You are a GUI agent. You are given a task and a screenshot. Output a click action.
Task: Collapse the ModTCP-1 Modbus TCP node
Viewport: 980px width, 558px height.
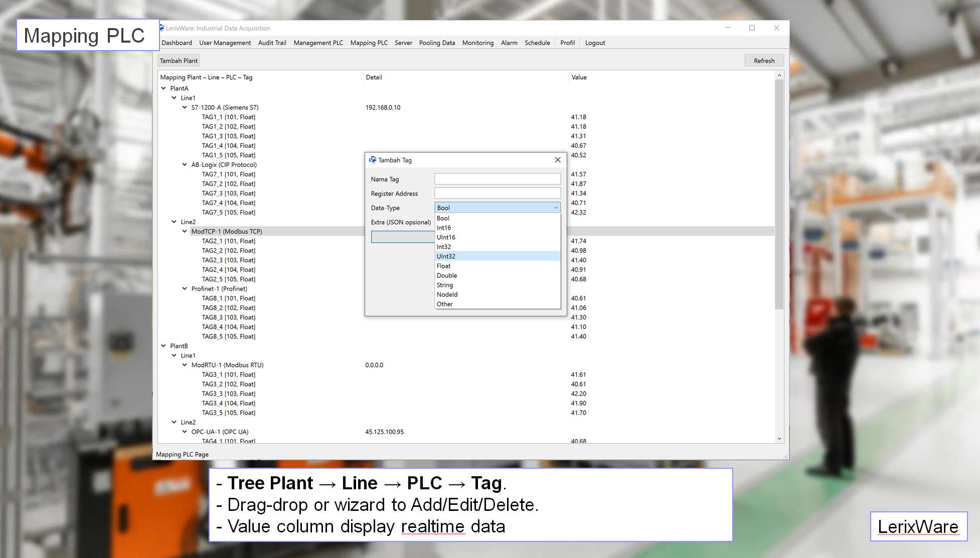pos(184,231)
